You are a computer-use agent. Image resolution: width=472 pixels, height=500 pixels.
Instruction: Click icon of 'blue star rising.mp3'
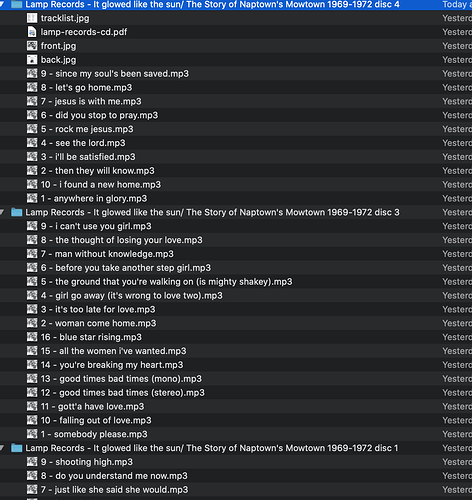[x=32, y=337]
